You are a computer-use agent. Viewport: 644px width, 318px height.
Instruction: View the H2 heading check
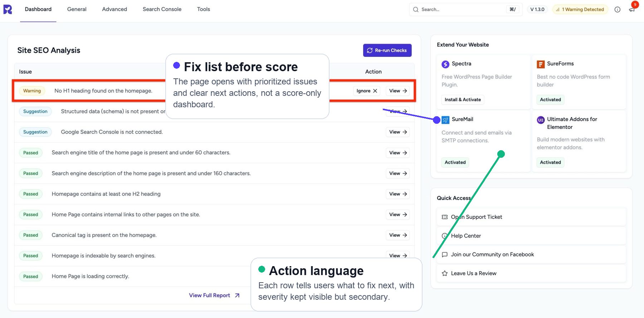click(x=398, y=194)
